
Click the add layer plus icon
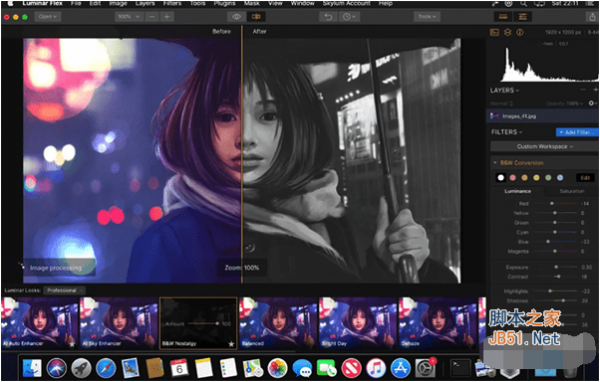tap(595, 90)
